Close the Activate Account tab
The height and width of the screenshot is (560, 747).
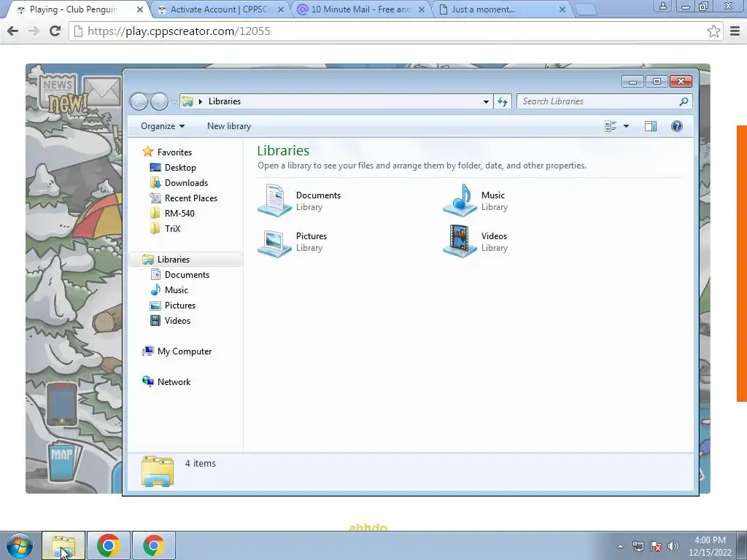(x=281, y=9)
